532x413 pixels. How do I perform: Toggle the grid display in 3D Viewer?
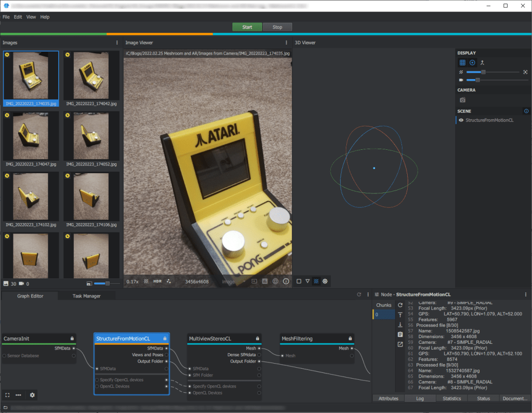(462, 62)
